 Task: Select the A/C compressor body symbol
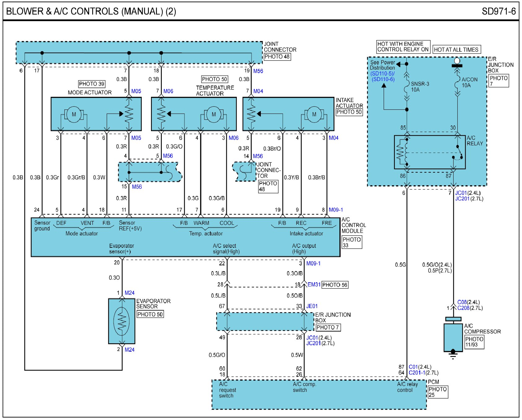[453, 337]
